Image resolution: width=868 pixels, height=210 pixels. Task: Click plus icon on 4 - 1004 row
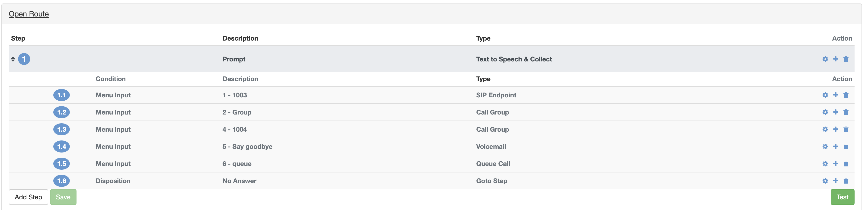click(836, 129)
